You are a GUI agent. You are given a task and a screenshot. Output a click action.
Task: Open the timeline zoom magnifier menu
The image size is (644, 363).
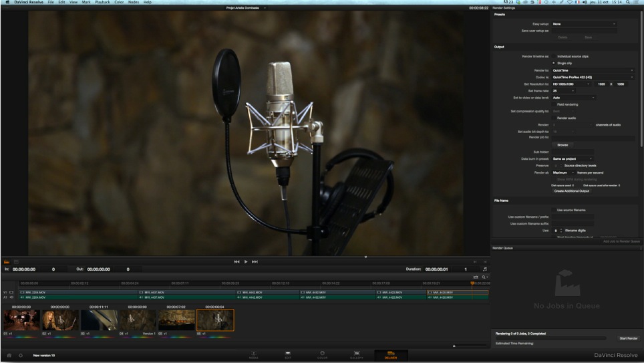tap(485, 277)
